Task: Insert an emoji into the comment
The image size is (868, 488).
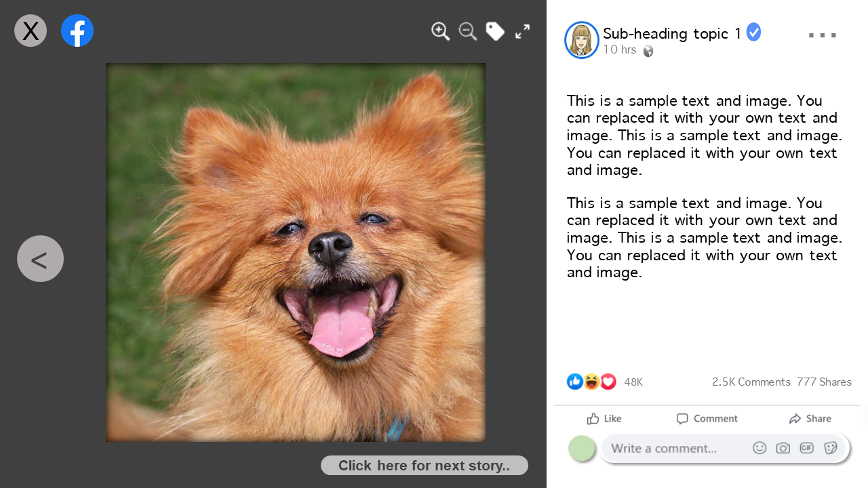Action: (x=759, y=448)
